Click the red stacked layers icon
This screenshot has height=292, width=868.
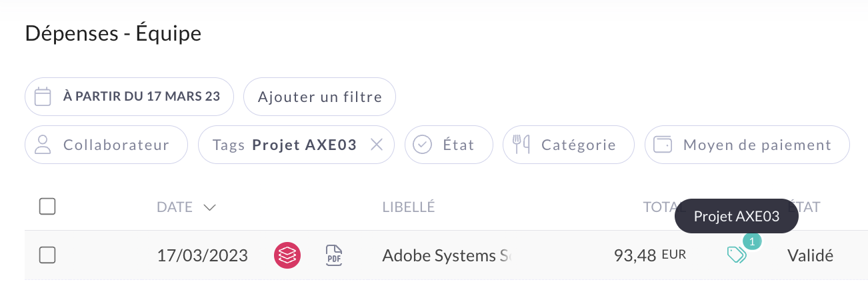(x=287, y=255)
